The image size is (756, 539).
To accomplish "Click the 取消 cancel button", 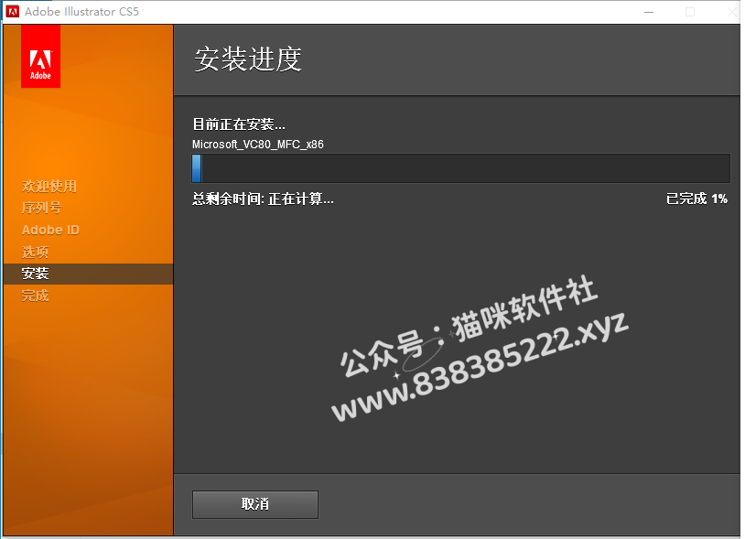I will [x=255, y=504].
